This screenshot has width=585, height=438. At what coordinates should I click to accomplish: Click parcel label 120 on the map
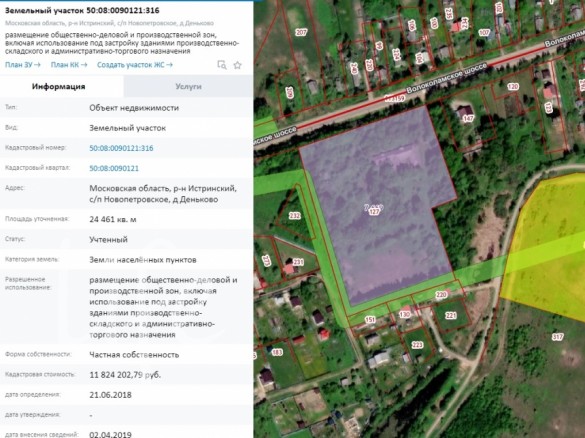513,87
